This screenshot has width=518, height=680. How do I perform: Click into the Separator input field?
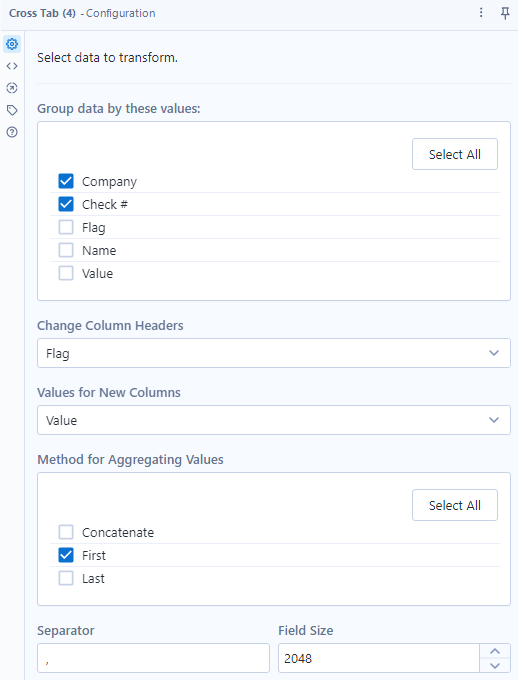(153, 658)
